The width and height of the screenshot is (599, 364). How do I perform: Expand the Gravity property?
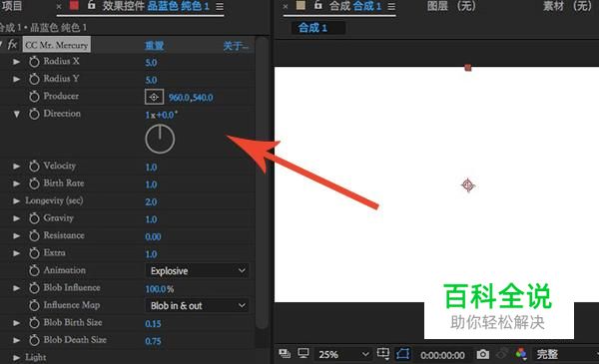(x=16, y=218)
